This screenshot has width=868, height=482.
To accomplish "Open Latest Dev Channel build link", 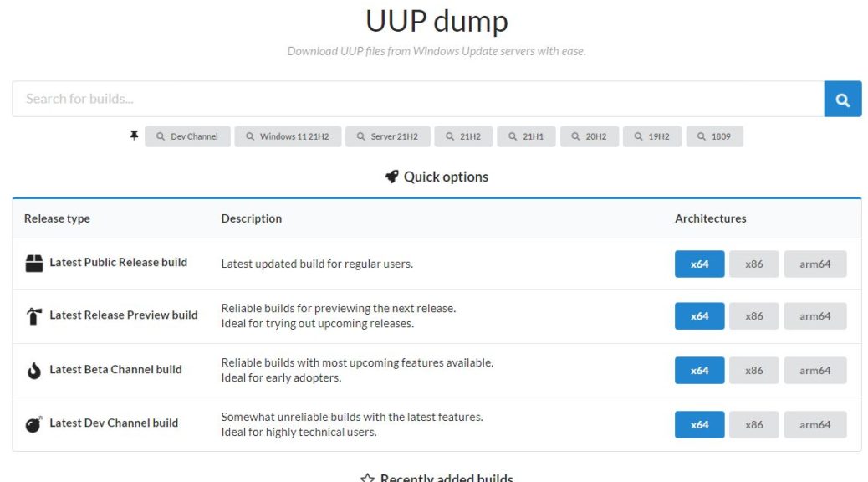I will (114, 423).
